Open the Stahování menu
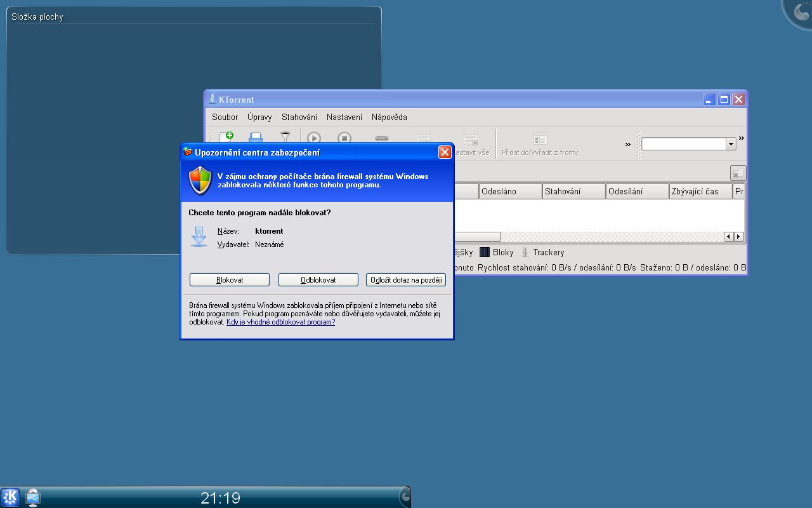The height and width of the screenshot is (508, 812). coord(299,117)
